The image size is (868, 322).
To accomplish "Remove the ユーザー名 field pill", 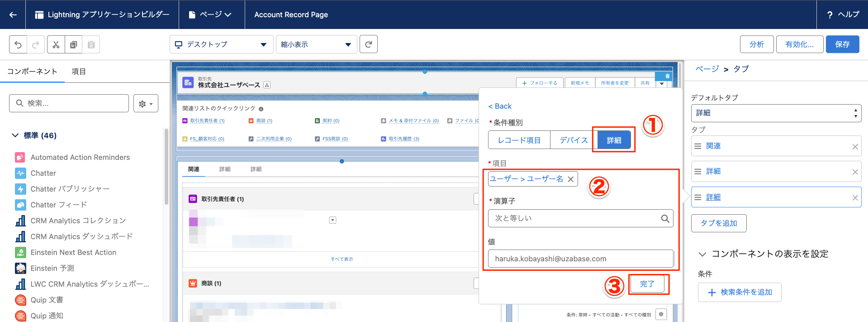I will pyautogui.click(x=571, y=179).
